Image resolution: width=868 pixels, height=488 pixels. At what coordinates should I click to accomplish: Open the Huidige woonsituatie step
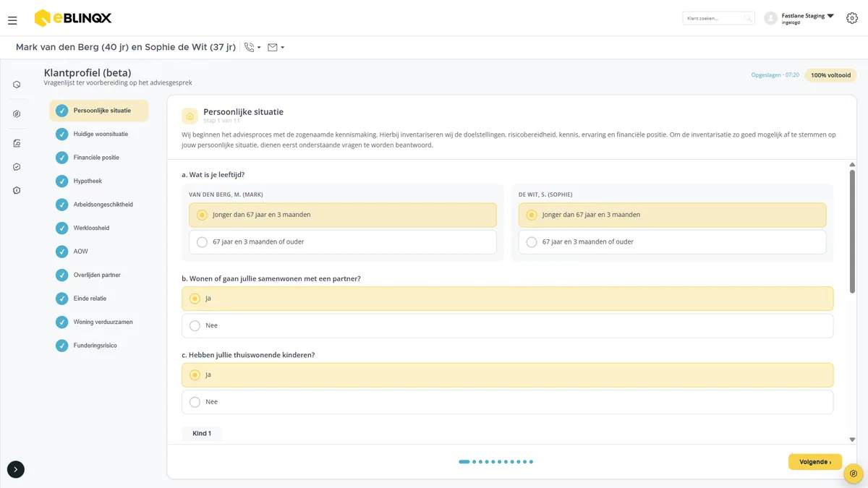tap(99, 134)
